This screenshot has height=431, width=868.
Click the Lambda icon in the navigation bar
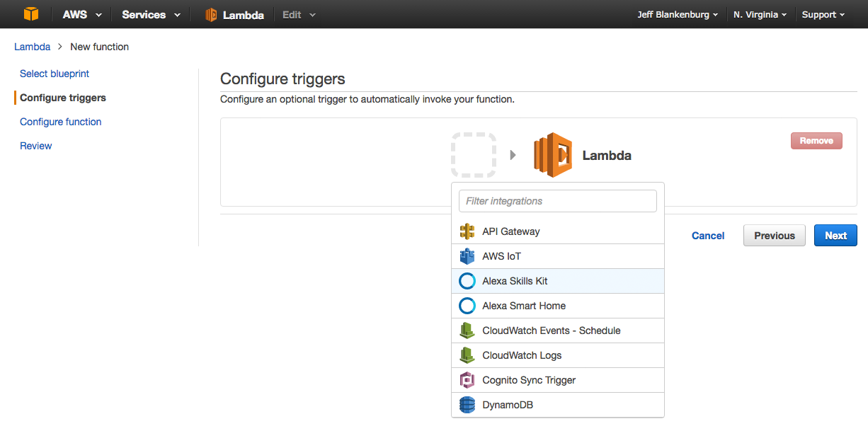pyautogui.click(x=211, y=15)
